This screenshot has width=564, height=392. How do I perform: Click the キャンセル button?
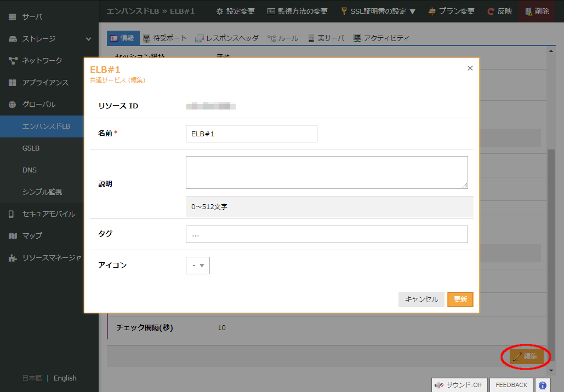[x=421, y=299]
